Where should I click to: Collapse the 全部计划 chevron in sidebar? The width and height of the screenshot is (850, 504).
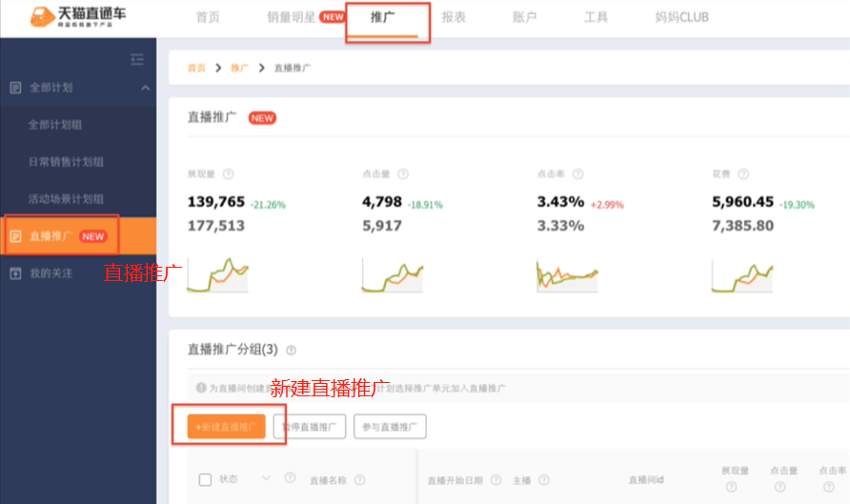click(x=145, y=88)
